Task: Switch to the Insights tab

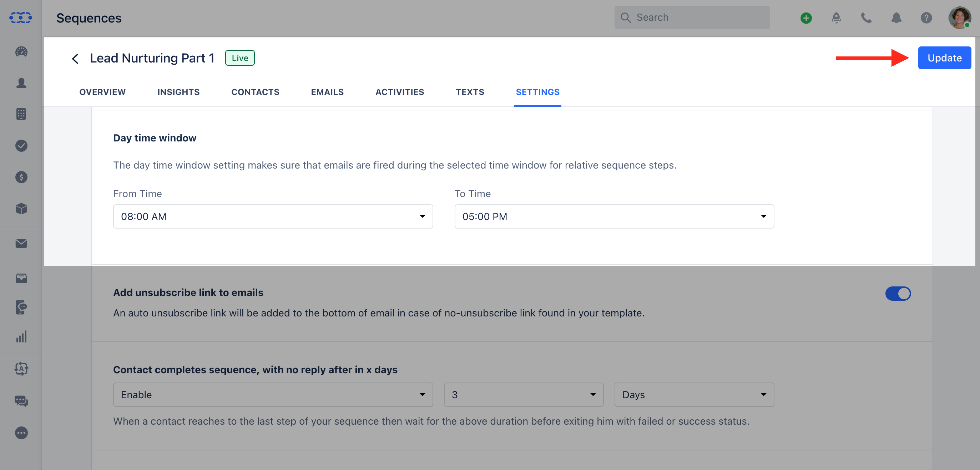Action: 178,92
